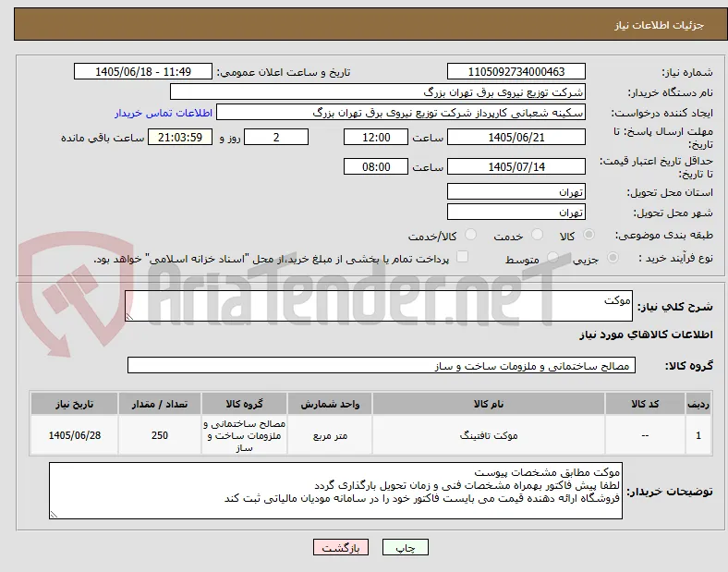Screen dimensions: 728x572
Task: Click the validity time field 08:00
Action: pyautogui.click(x=376, y=166)
